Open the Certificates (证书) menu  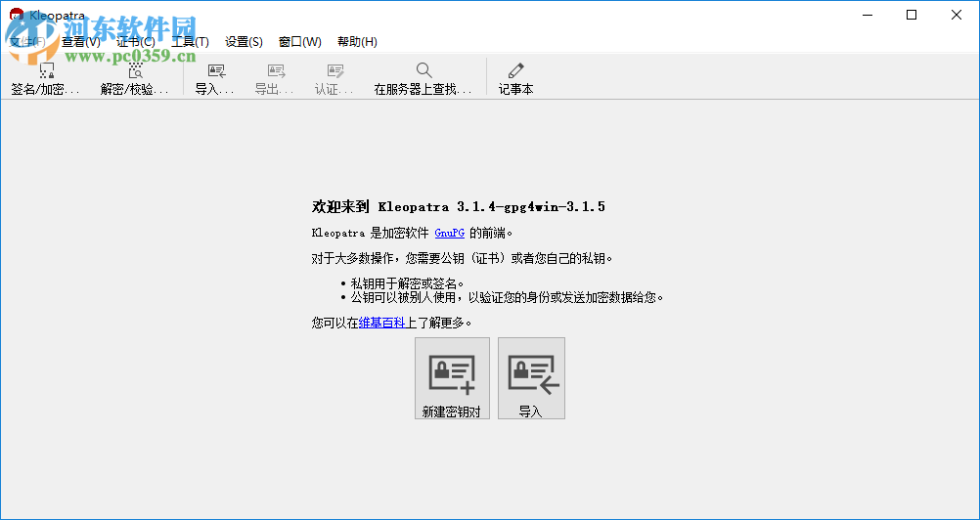coord(136,42)
